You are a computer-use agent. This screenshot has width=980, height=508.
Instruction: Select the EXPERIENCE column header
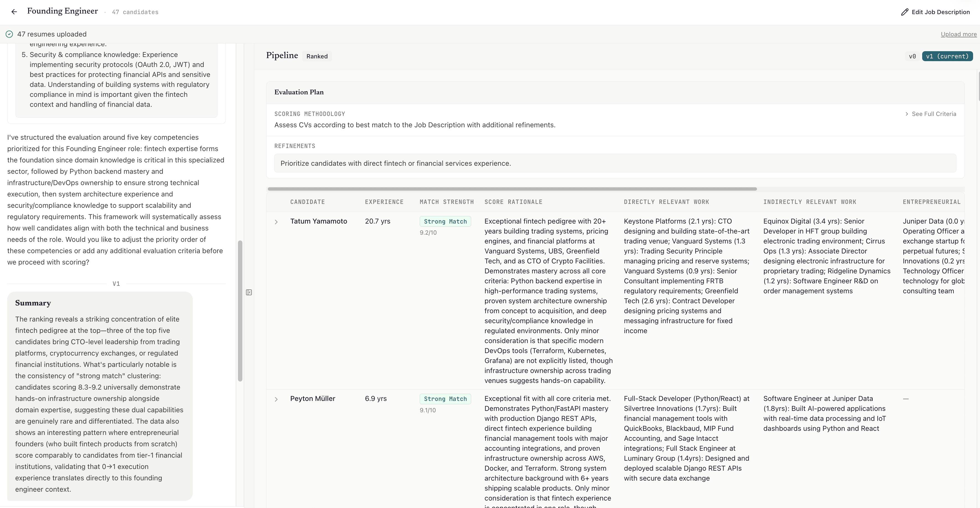[384, 202]
